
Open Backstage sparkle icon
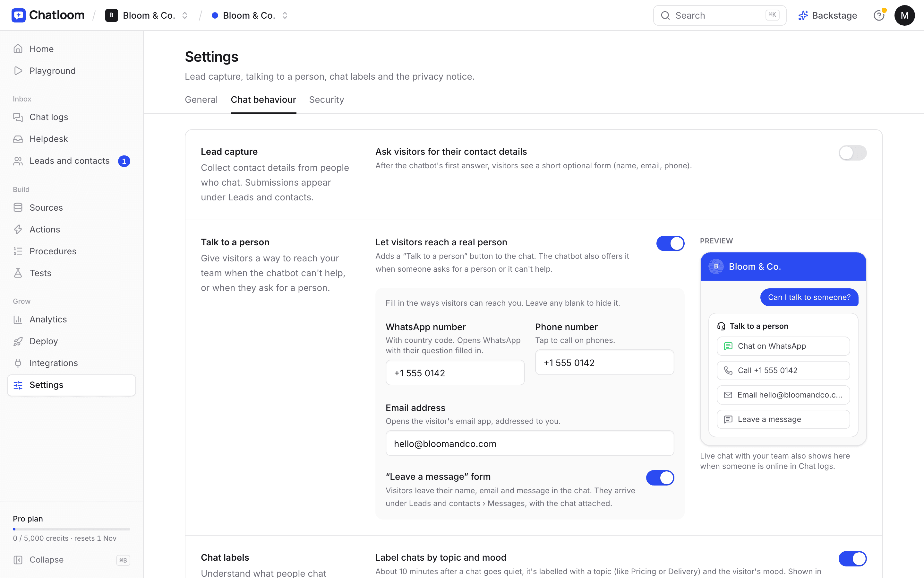click(803, 15)
